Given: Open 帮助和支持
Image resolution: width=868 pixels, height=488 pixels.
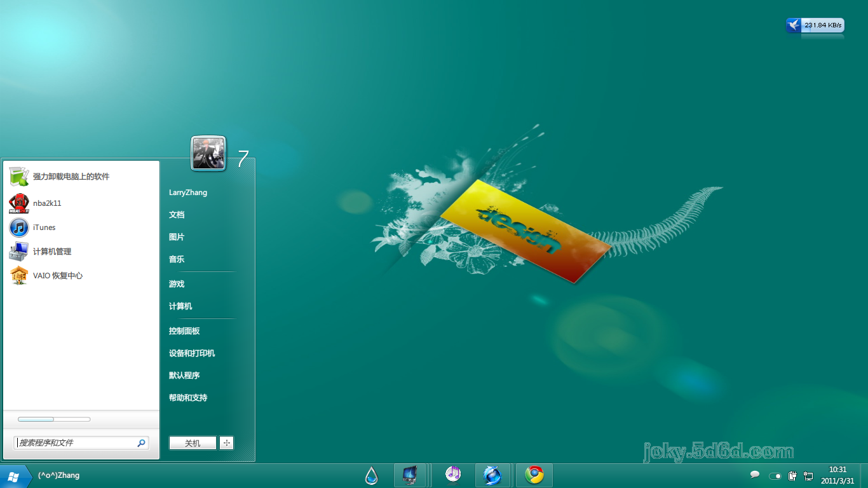Looking at the screenshot, I should [188, 398].
